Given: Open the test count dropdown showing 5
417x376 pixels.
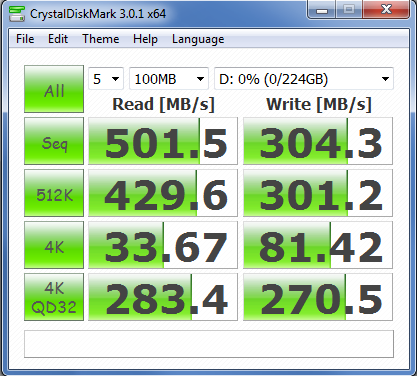Looking at the screenshot, I should tap(106, 79).
